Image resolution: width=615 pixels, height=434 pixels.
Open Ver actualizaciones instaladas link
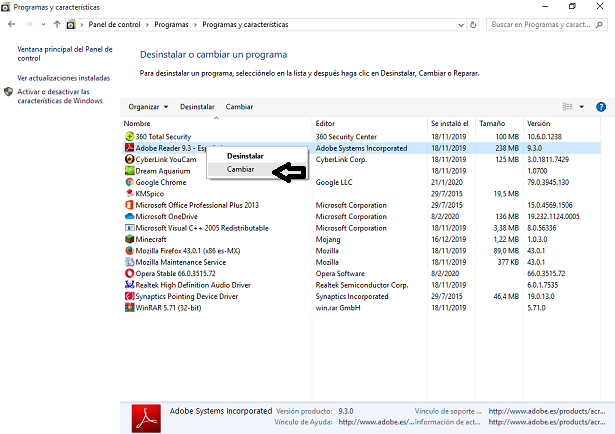coord(64,78)
